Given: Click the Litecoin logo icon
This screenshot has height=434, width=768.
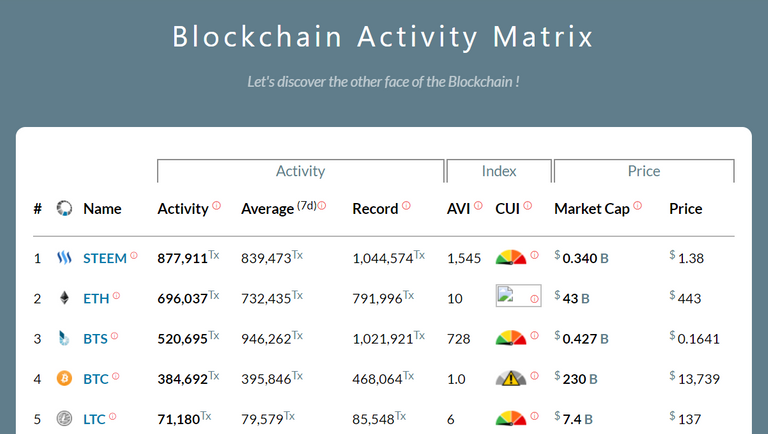Looking at the screenshot, I should point(64,418).
